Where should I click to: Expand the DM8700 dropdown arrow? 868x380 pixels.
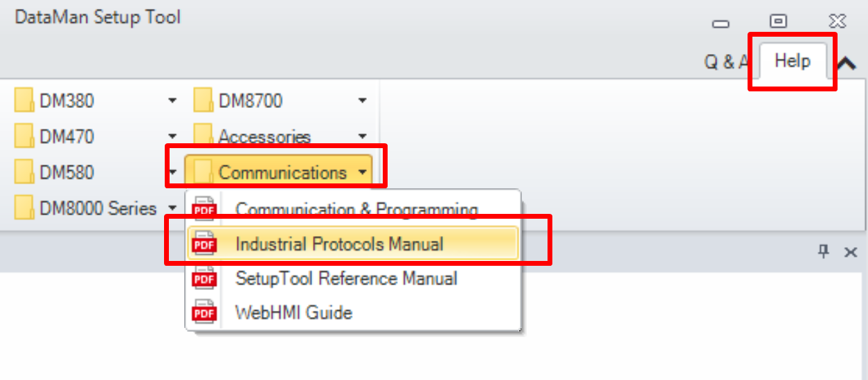(x=362, y=101)
